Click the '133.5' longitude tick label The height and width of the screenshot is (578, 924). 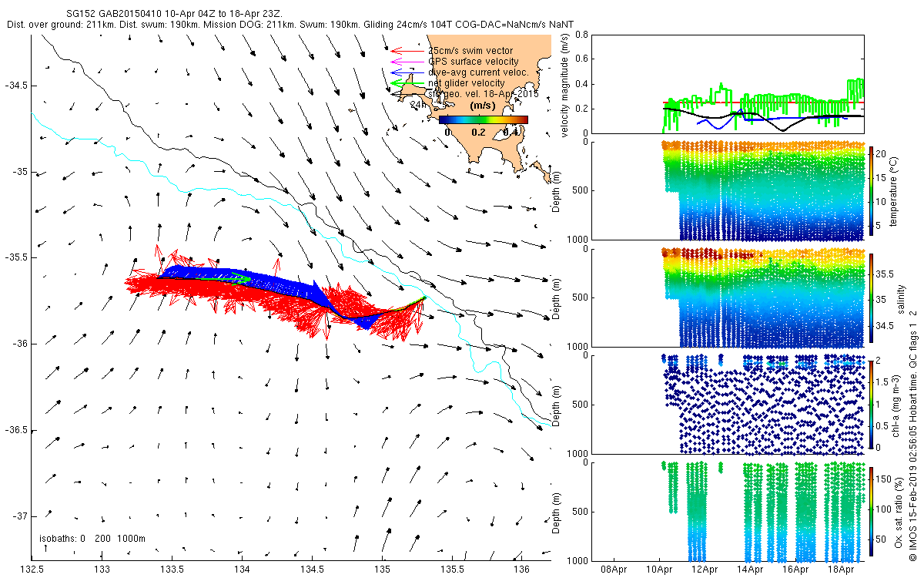(x=172, y=570)
